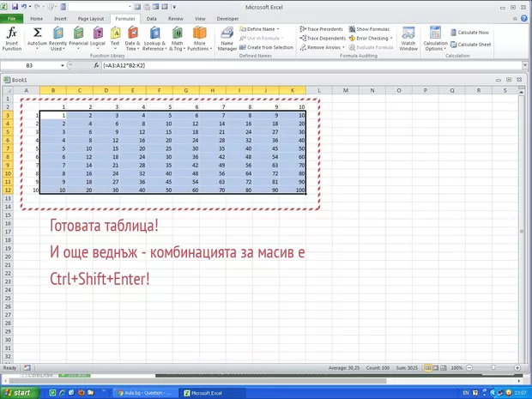The image size is (532, 399).
Task: Open the File tab
Action: [x=11, y=19]
